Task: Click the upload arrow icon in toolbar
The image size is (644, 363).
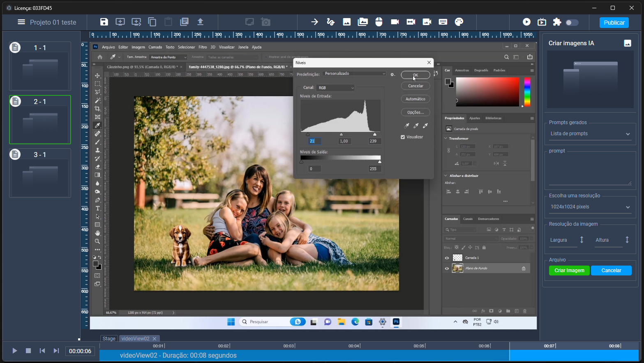Action: [x=200, y=22]
